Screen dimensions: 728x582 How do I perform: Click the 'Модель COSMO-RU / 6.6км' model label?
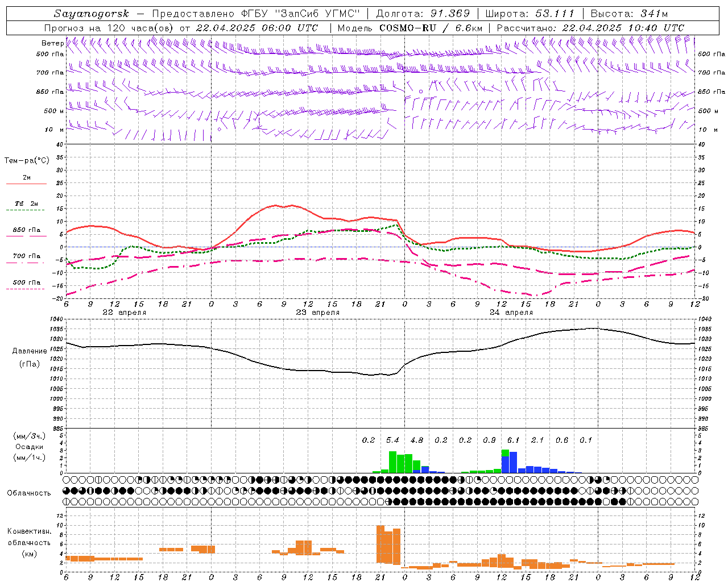410,28
